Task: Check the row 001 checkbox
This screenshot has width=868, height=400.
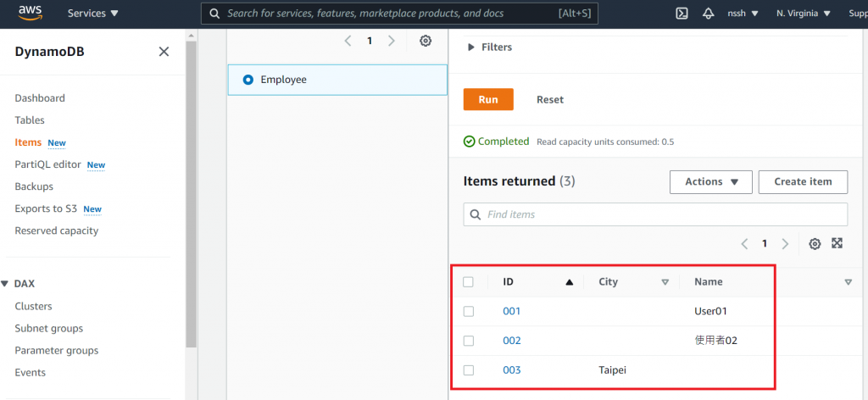Action: point(468,311)
